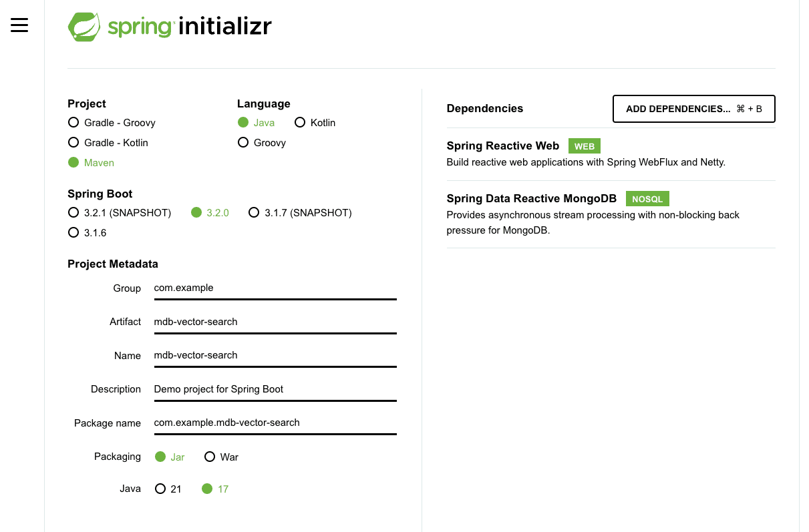Open the hamburger menu
This screenshot has height=532, width=809.
coord(19,25)
